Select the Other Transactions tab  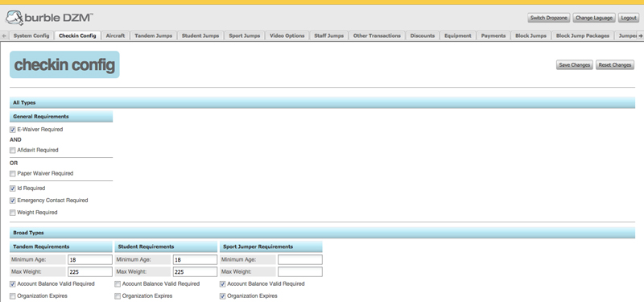(x=377, y=35)
